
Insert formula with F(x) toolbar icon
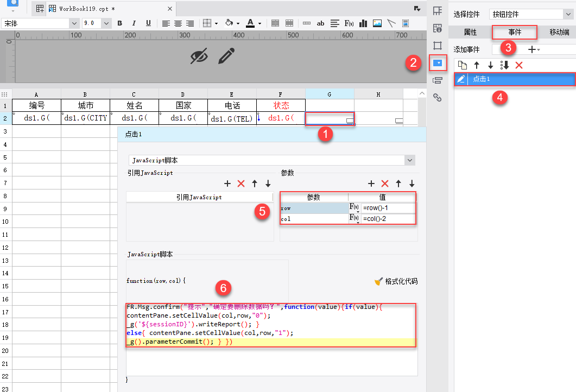(349, 23)
